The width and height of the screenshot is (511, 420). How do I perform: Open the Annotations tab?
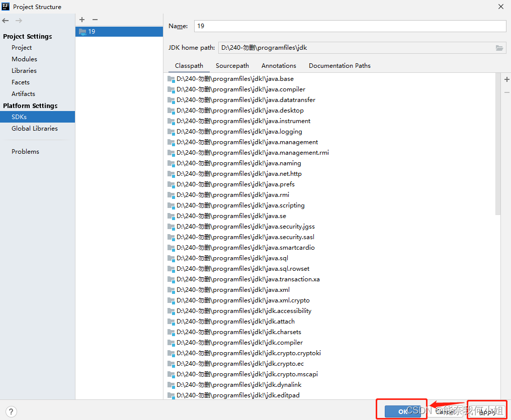[x=278, y=65]
